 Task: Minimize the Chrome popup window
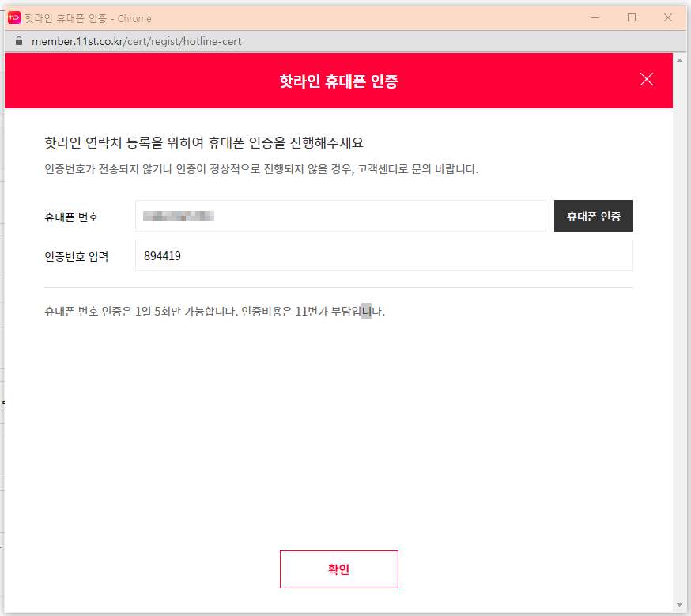[595, 17]
